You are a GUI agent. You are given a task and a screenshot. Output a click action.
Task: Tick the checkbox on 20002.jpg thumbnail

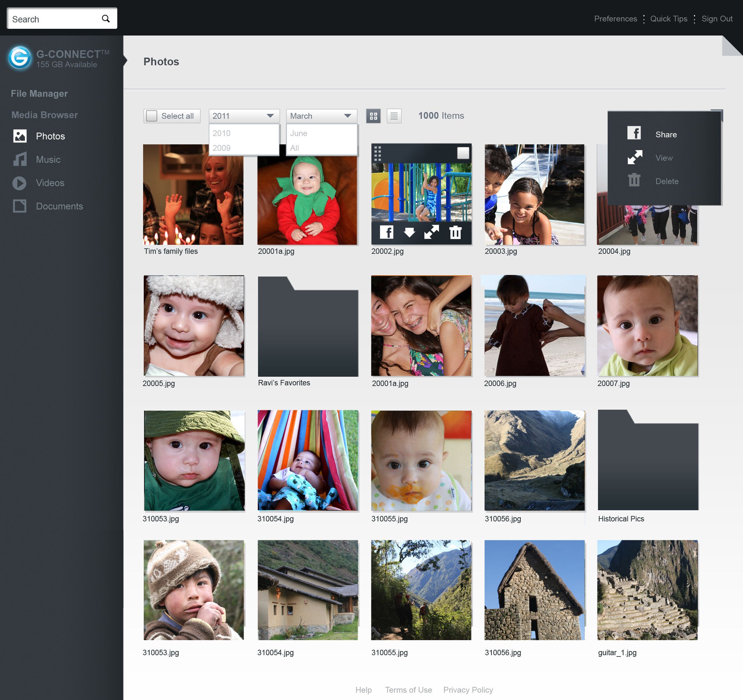(x=463, y=153)
